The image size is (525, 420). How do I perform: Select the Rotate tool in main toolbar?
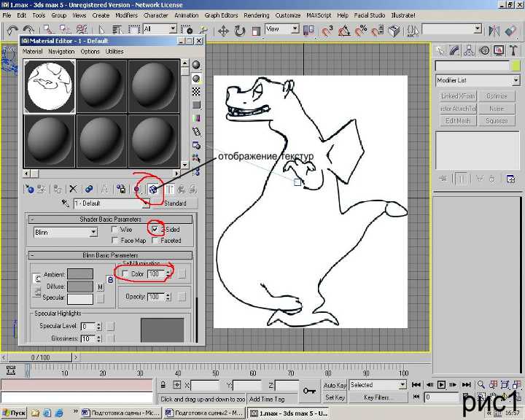[241, 31]
